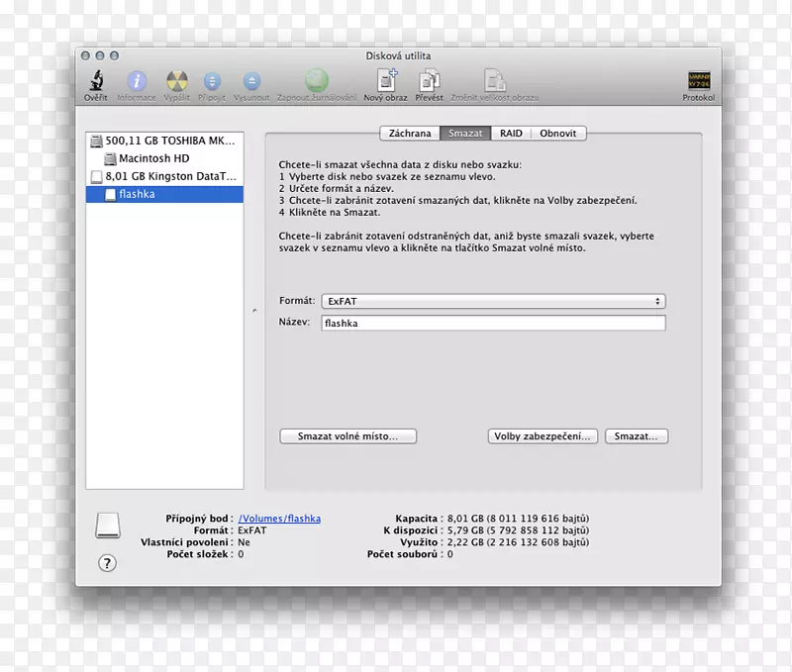The image size is (792, 672).
Task: Open the RAID tab
Action: [512, 133]
